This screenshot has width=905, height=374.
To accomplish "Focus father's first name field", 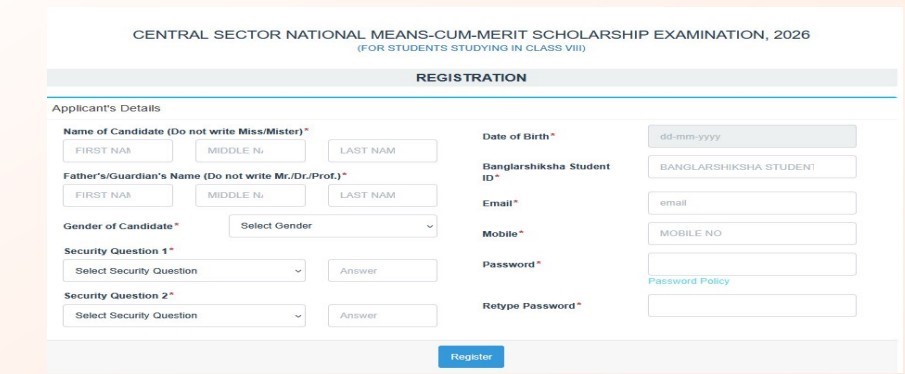I will (x=118, y=195).
